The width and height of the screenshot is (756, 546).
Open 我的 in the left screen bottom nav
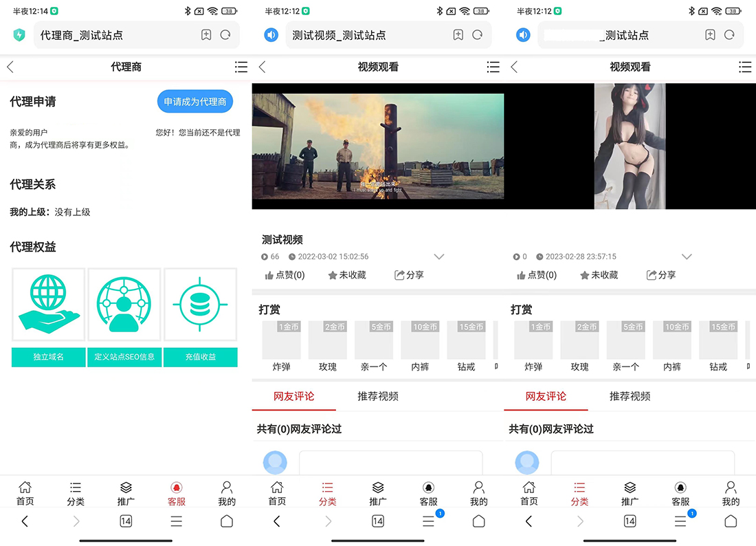point(227,494)
